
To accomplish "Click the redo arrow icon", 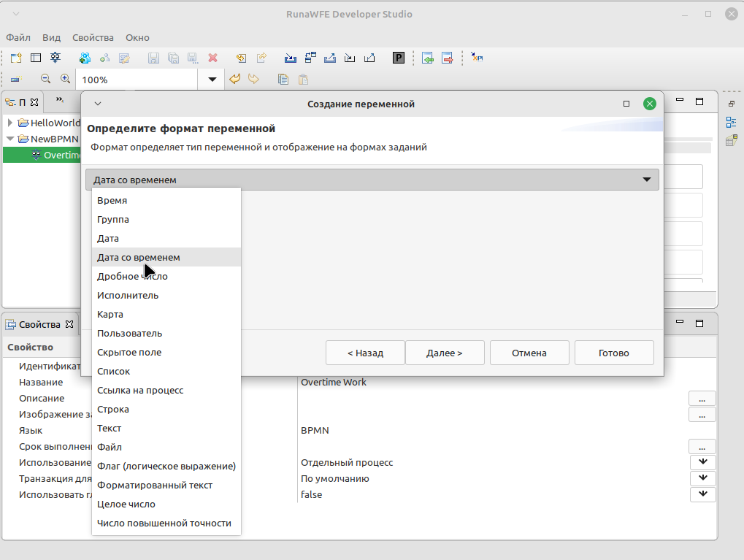I will 254,79.
